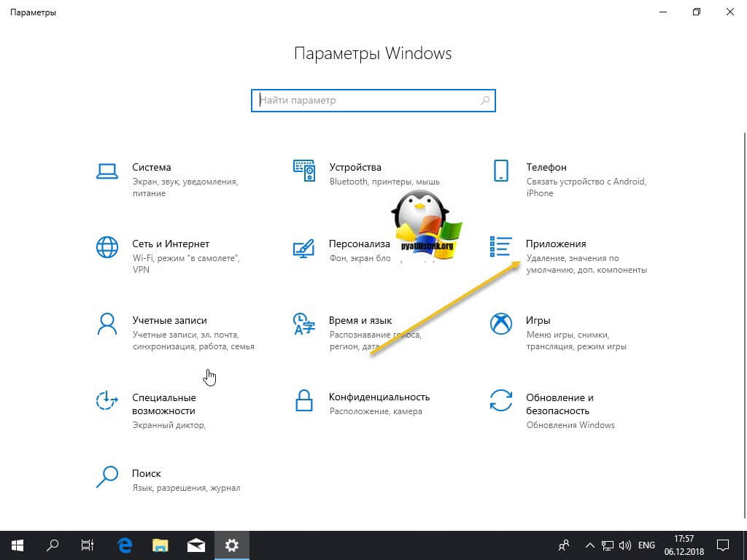The image size is (747, 560).
Task: Open the Система laptop icon
Action: (107, 171)
